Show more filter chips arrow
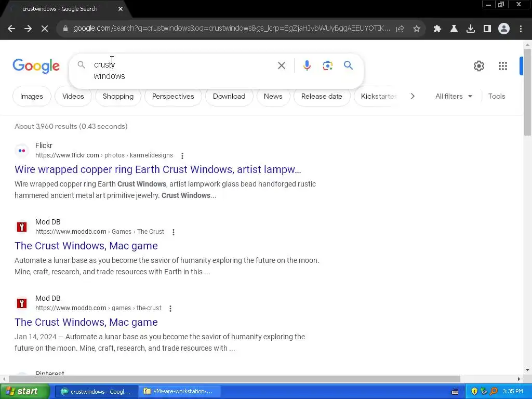Screen dimensions: 532x399 413,96
